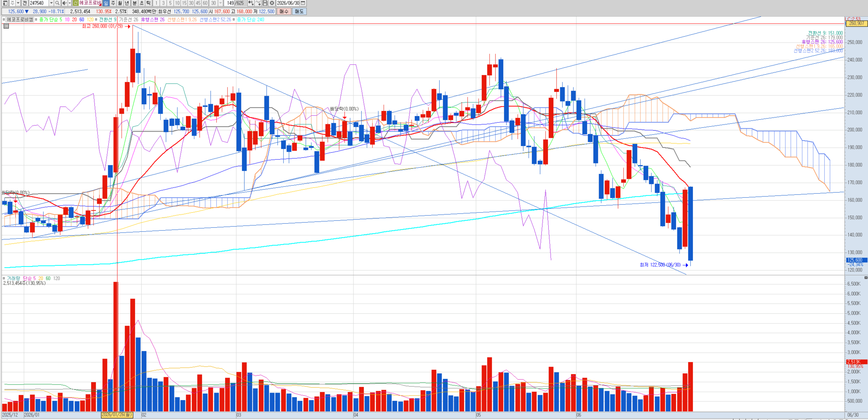
Task: Edit the date field 2026/06/30
Action: 288,3
